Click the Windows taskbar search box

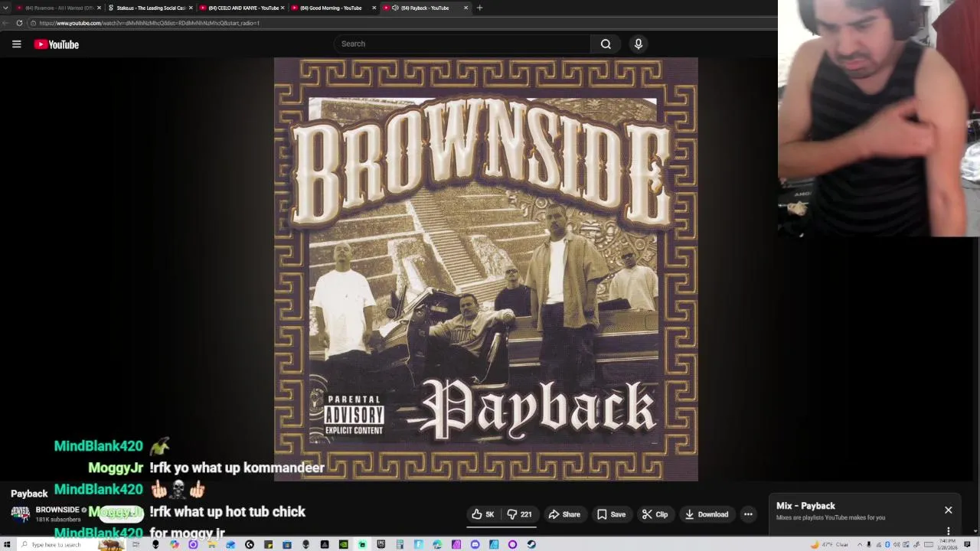tap(73, 544)
